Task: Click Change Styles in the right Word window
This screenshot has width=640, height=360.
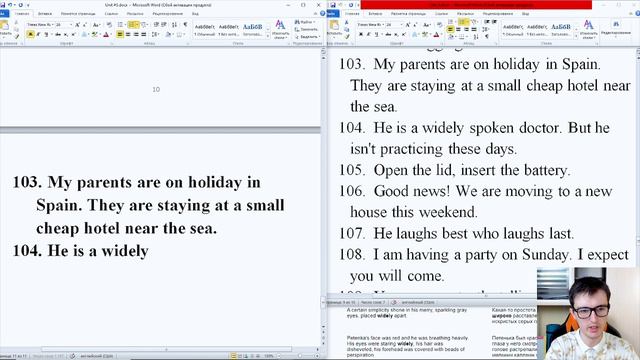Action: click(x=589, y=30)
